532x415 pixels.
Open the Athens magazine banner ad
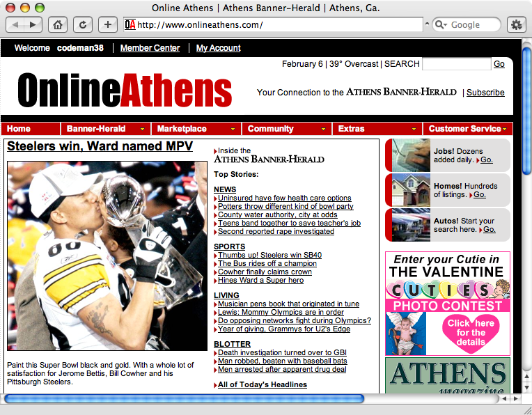(x=448, y=375)
